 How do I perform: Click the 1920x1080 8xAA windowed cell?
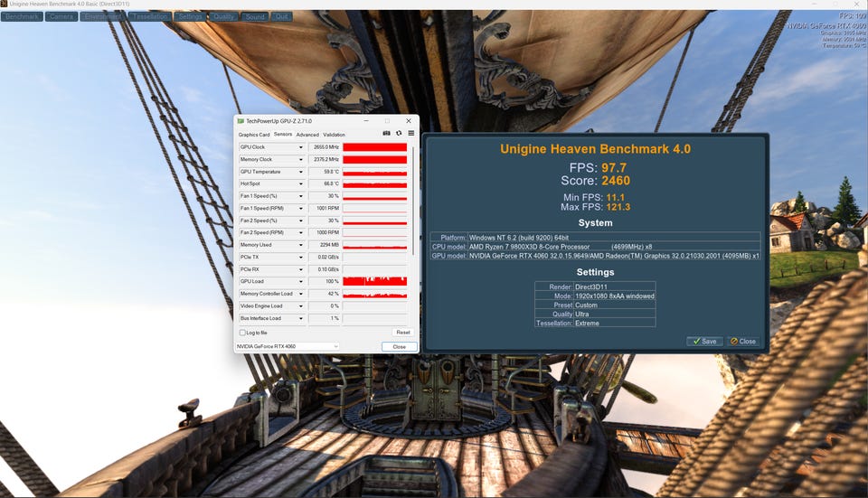[614, 296]
